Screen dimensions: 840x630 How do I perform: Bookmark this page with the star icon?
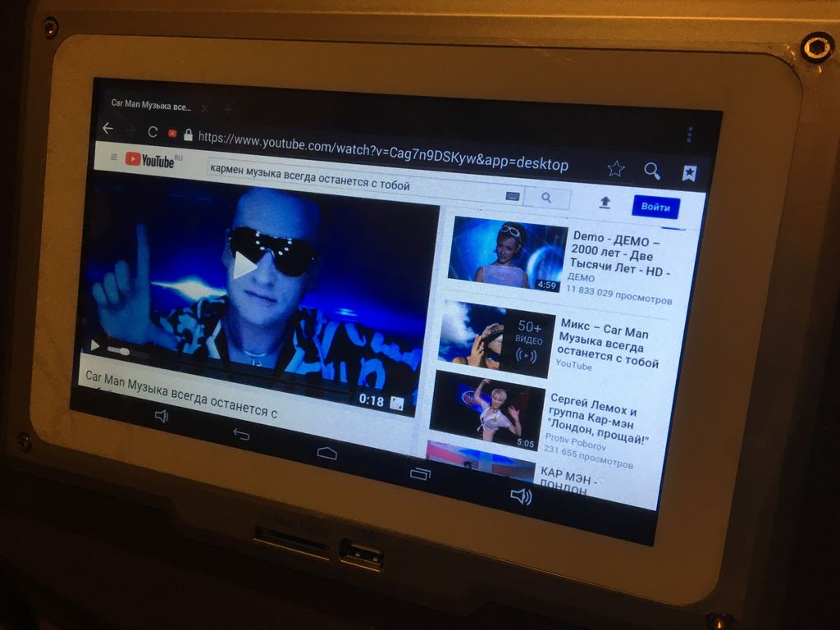point(616,169)
